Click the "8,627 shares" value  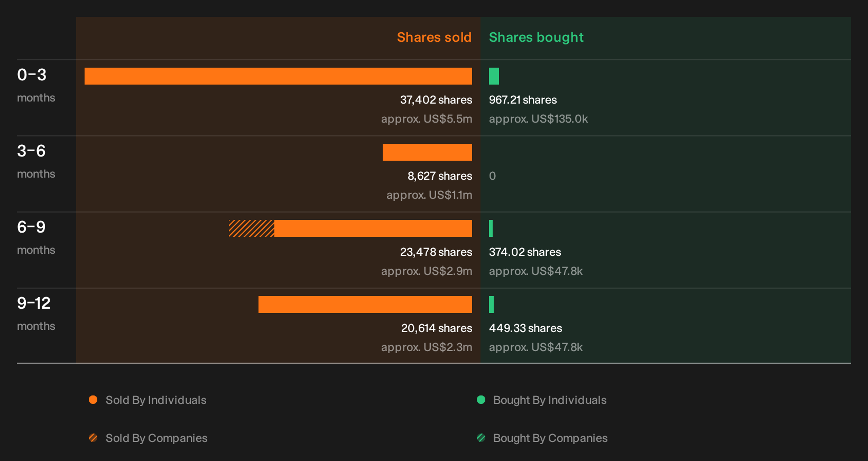(x=440, y=176)
